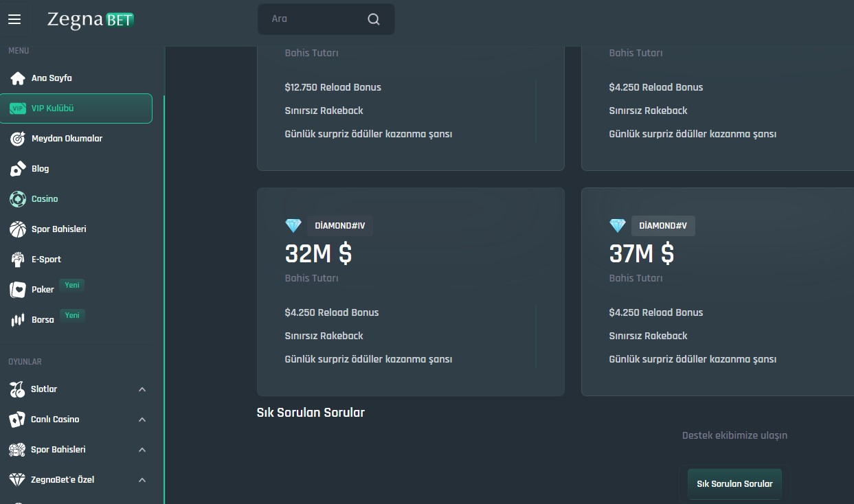854x504 pixels.
Task: Click the search magnifier icon
Action: 374,19
